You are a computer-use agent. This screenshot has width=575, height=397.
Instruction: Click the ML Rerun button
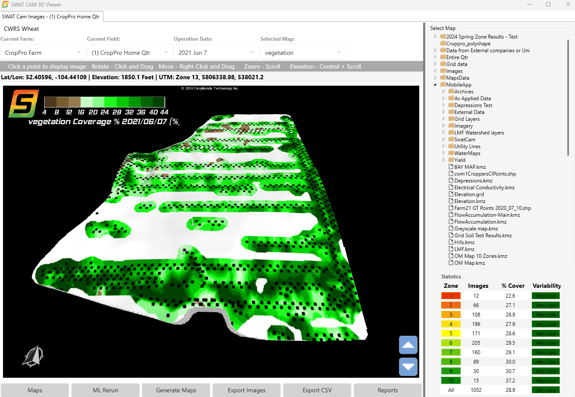coord(105,390)
